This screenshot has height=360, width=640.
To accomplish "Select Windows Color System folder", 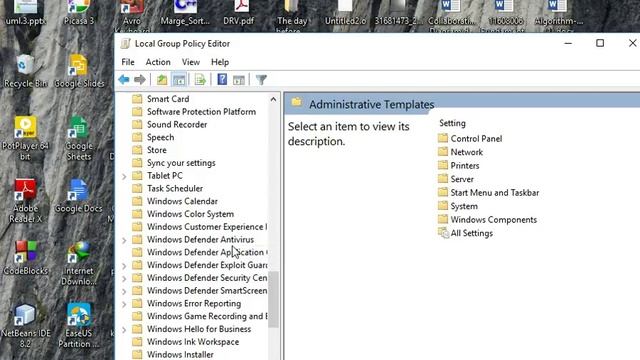I will click(190, 214).
